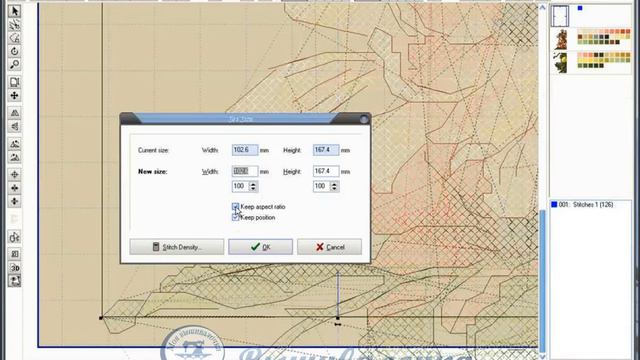Click the canvas vertical scrollbar thumb

tap(542, 282)
